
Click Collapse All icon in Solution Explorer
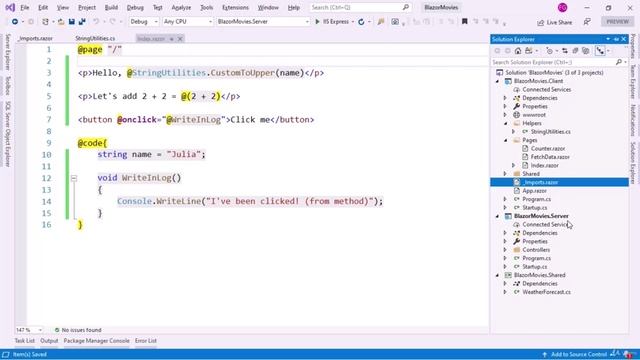point(576,51)
